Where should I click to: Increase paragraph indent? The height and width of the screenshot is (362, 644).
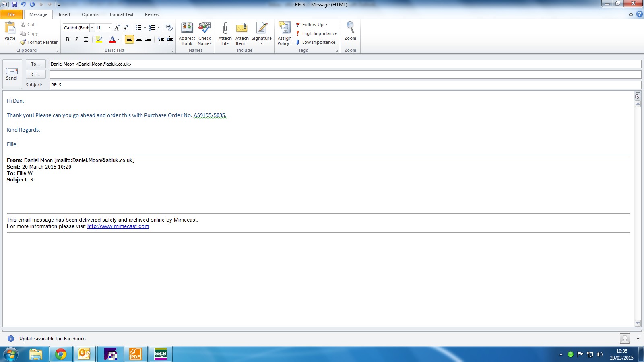(170, 39)
